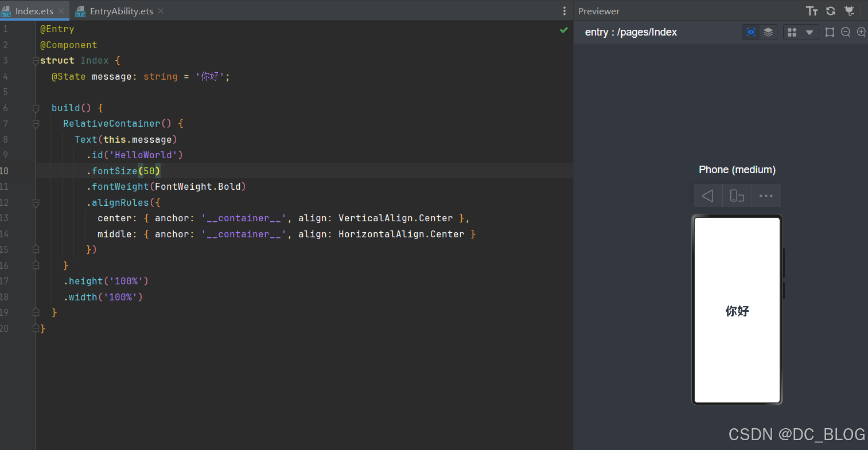This screenshot has width=868, height=450.
Task: Click the RelativeContainer() call text
Action: coord(118,124)
